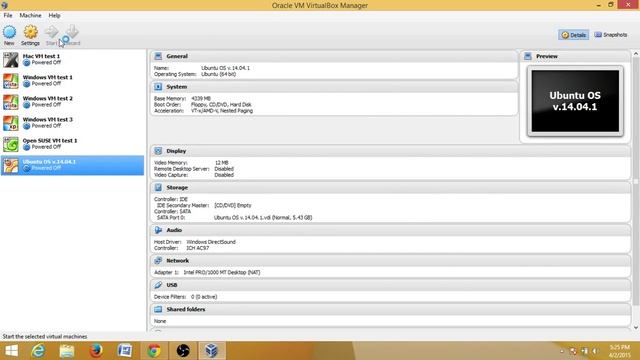
Task: Select Windows VM test 3 in the list
Action: point(73,123)
